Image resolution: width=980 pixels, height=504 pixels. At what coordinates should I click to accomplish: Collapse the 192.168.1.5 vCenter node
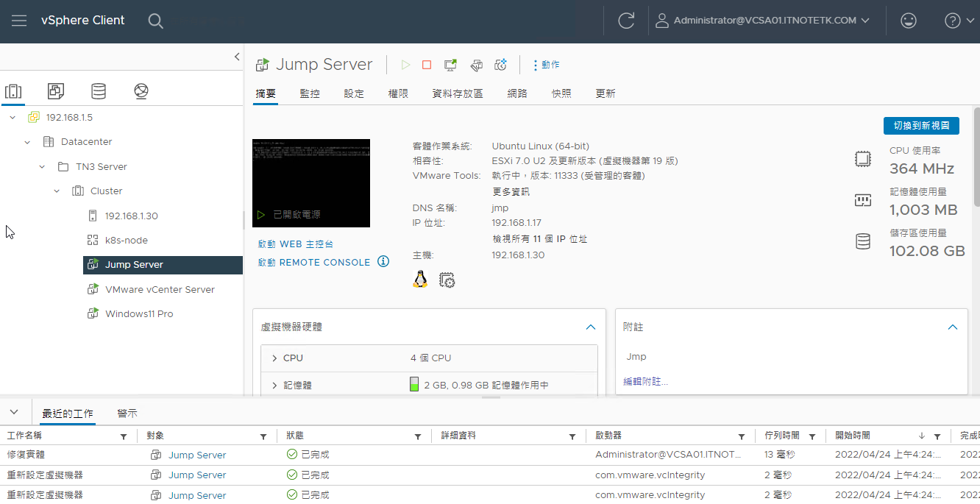(x=13, y=117)
